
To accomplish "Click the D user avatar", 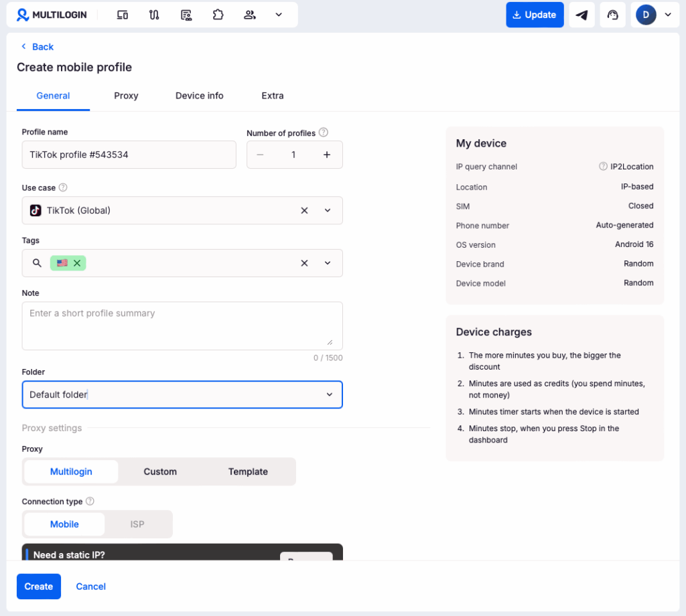I will point(646,15).
